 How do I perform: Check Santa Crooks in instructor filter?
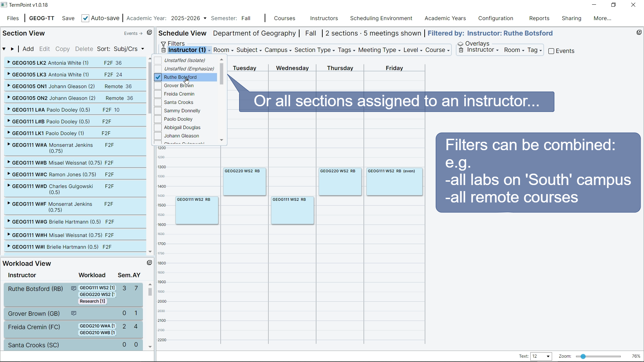click(x=158, y=102)
